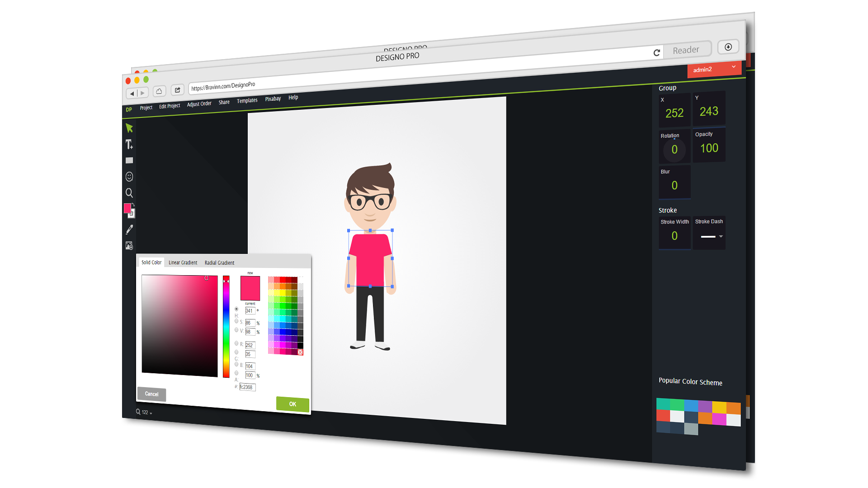Click the Cancel button
The height and width of the screenshot is (488, 868).
tap(151, 394)
